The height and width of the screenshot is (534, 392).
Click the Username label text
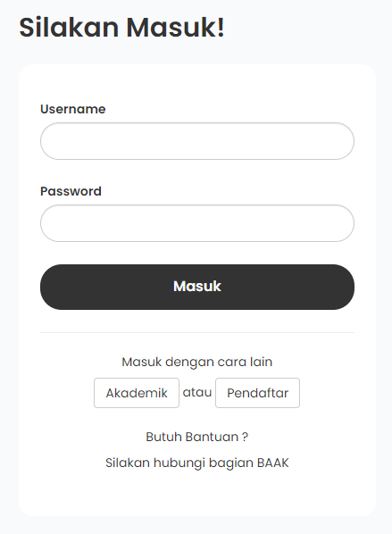tap(73, 109)
